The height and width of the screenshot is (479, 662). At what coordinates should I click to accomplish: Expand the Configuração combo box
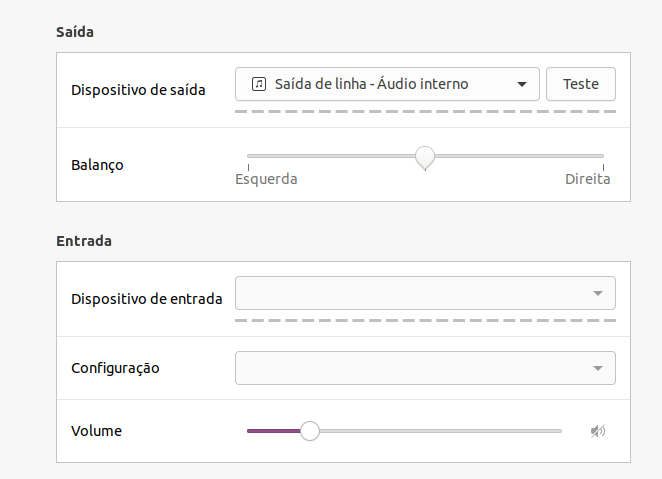pos(425,368)
